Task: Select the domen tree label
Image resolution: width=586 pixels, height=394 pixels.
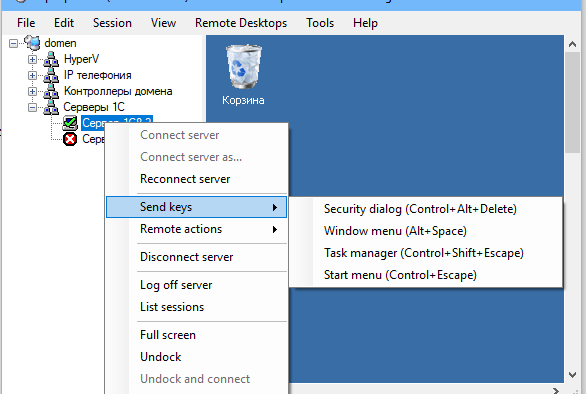Action: pyautogui.click(x=60, y=43)
